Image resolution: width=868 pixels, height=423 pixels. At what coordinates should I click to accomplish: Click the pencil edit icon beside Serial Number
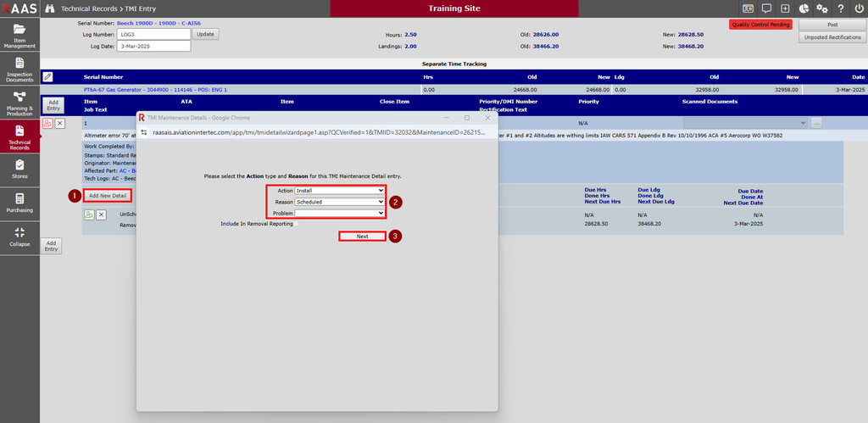[47, 76]
